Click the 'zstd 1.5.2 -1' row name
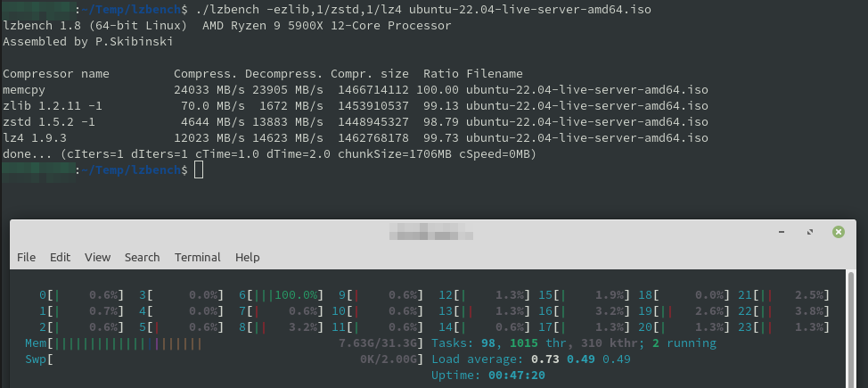Viewport: 868px width, 388px height. pos(49,122)
